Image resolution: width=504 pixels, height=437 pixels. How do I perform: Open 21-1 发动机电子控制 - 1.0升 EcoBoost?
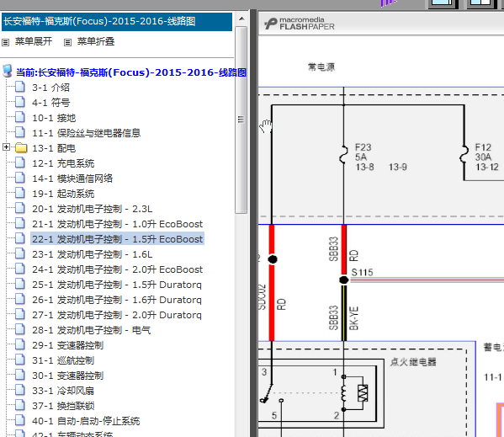coord(117,224)
